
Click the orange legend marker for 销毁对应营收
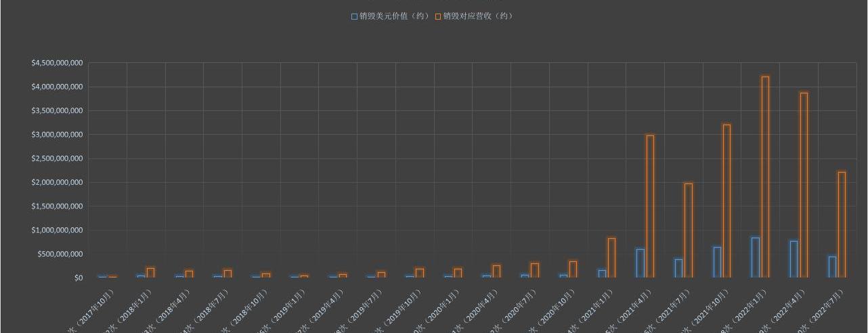coord(438,16)
